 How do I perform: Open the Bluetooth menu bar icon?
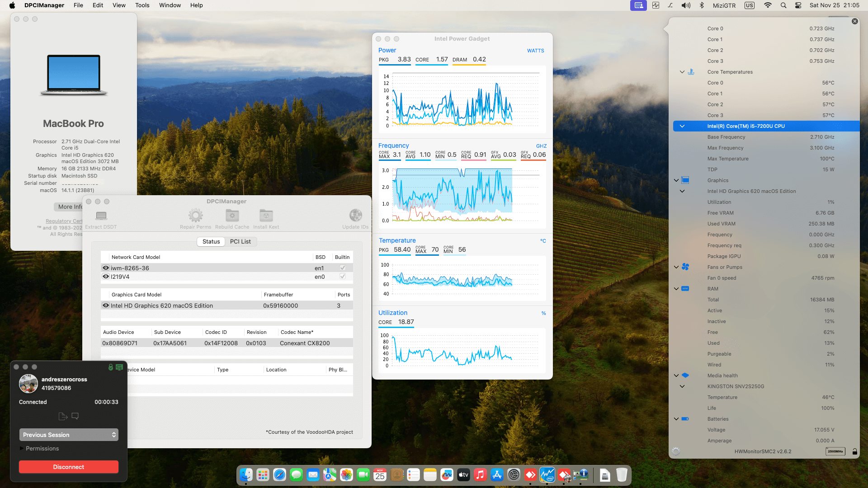(x=702, y=5)
